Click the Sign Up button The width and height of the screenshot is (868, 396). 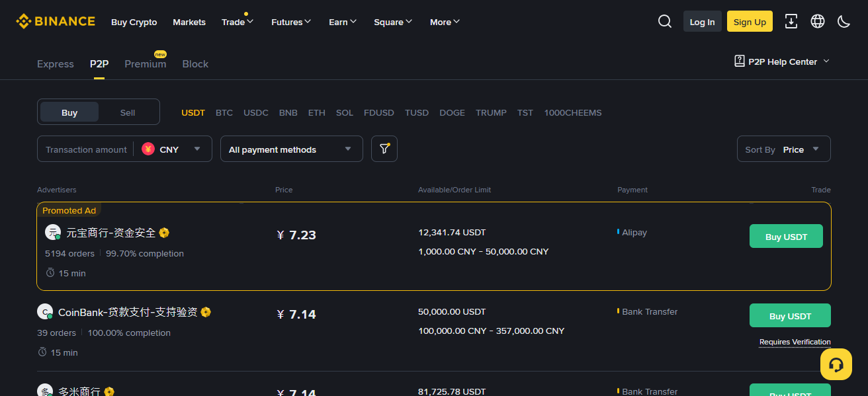750,21
